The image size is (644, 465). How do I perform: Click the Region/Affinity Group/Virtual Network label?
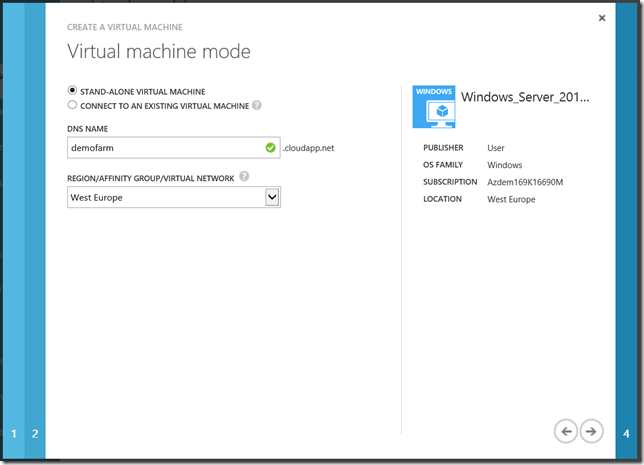(151, 178)
